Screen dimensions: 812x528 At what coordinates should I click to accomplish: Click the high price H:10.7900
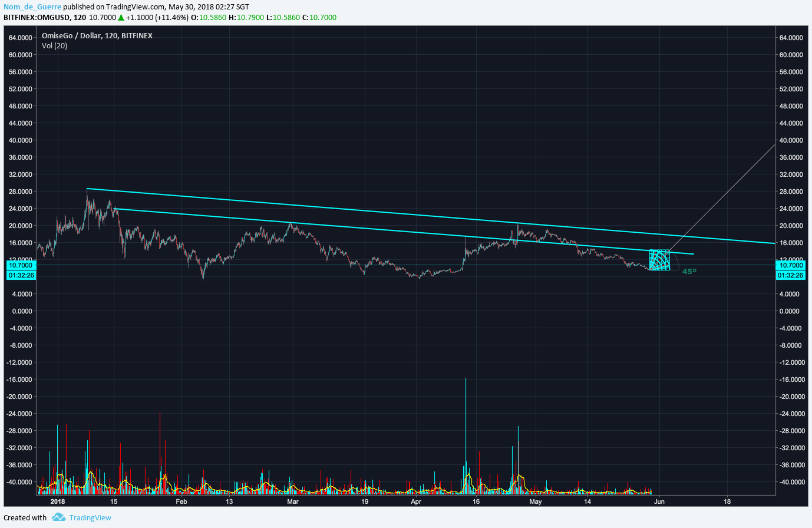coord(246,18)
